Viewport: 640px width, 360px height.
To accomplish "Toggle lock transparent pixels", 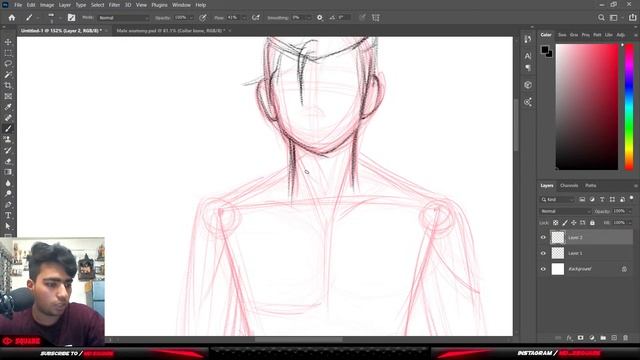I will click(556, 223).
